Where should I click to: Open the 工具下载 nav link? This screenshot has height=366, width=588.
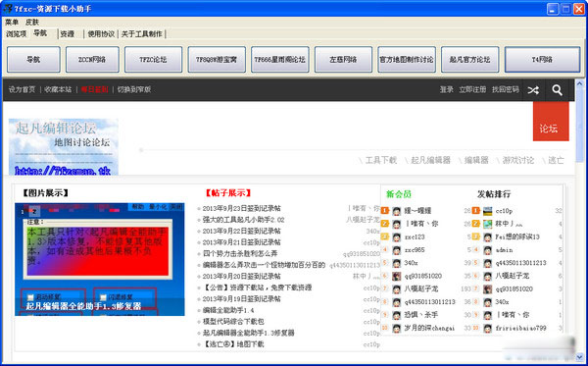tap(381, 160)
